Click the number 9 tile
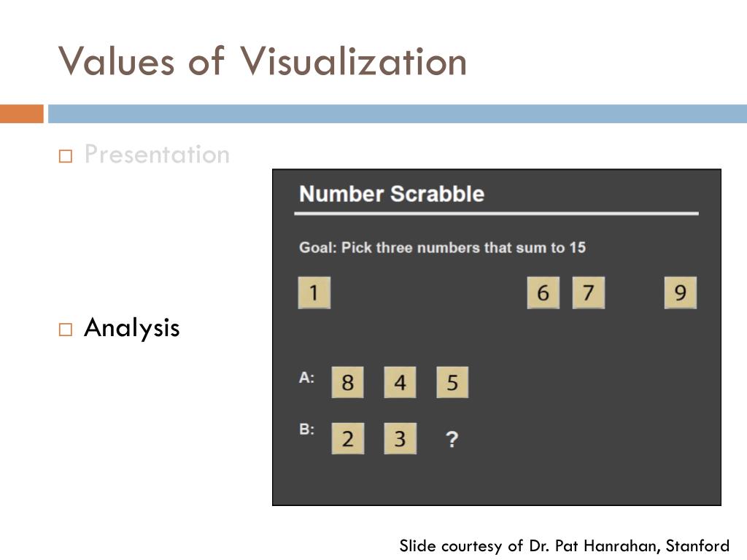 click(681, 292)
